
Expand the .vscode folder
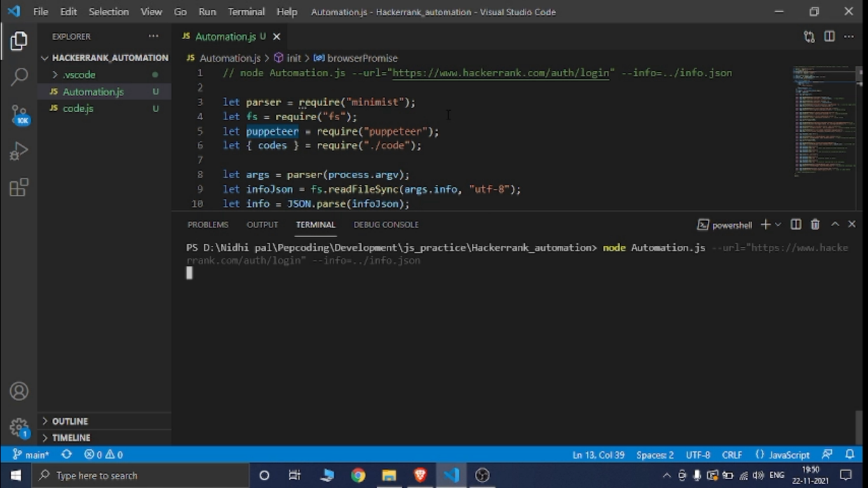(78, 74)
